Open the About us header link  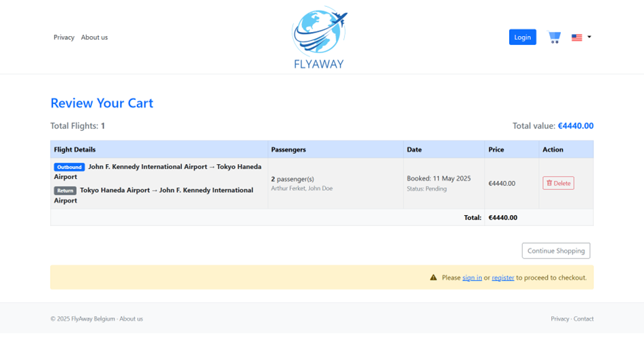tap(94, 37)
